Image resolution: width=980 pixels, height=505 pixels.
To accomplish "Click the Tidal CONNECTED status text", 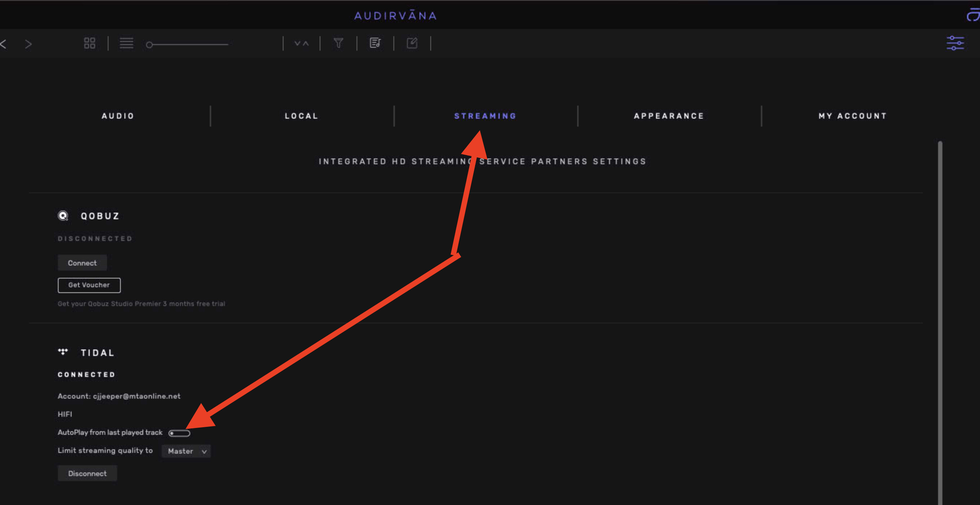I will coord(86,374).
